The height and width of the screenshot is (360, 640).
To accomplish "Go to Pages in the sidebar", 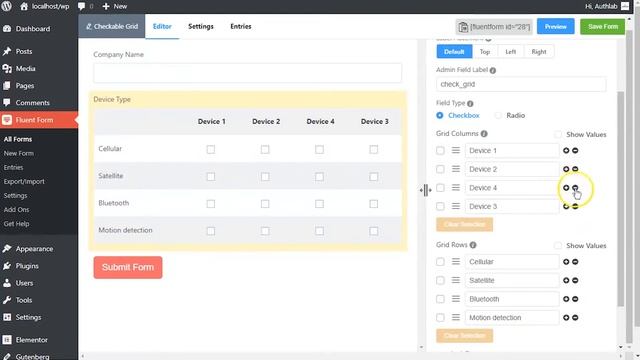I will pyautogui.click(x=24, y=86).
